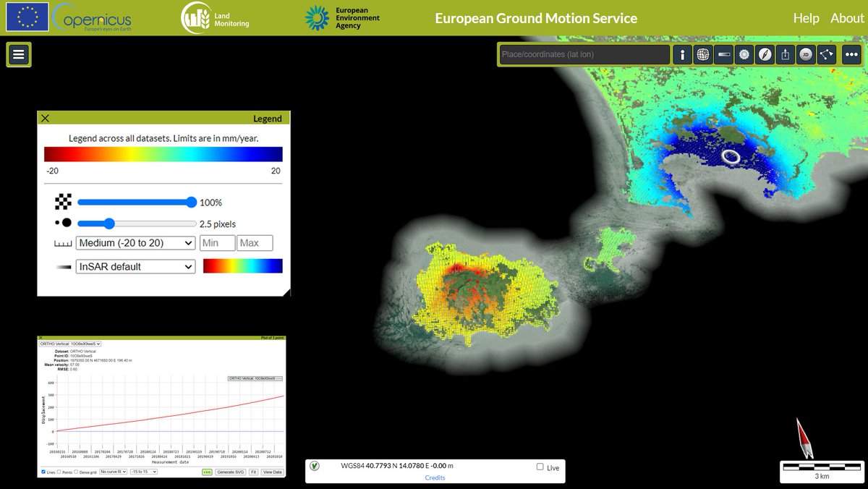Screen dimensions: 868x489
Task: Click the ORTHO Vertical plot legend label
Action: [255, 378]
